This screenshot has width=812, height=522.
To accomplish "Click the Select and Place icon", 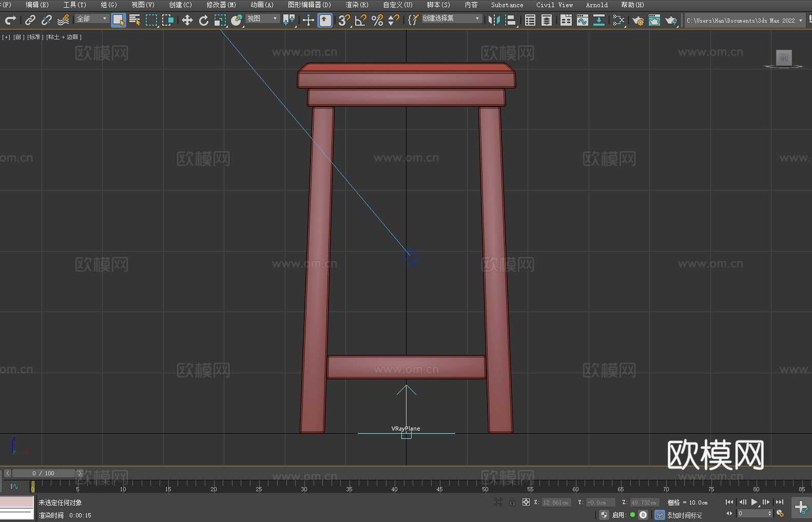I will pos(237,20).
